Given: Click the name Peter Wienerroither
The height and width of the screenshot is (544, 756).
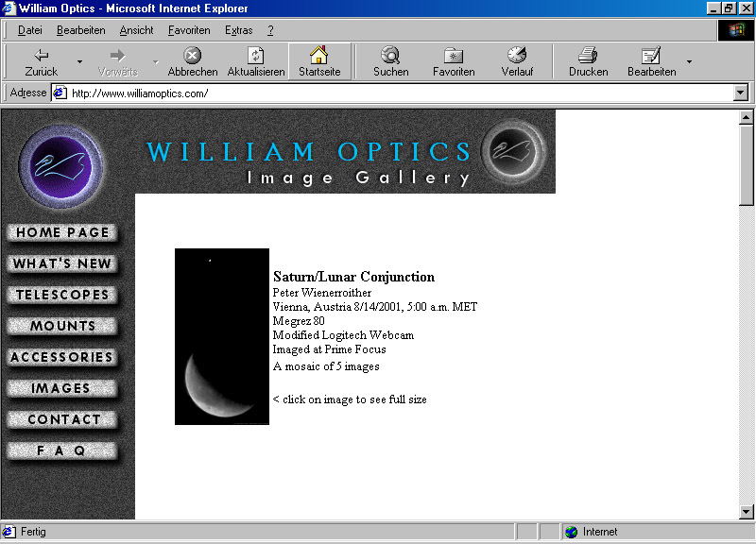Looking at the screenshot, I should [x=322, y=293].
